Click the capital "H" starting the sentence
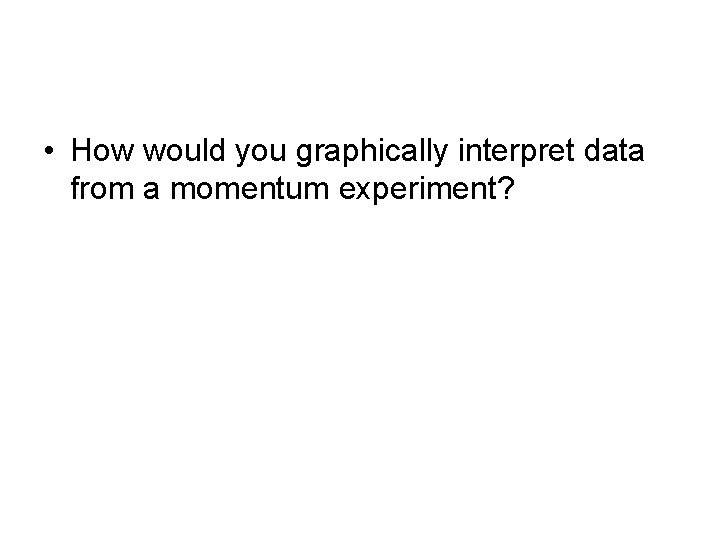This screenshot has height=540, width=720. [x=82, y=151]
